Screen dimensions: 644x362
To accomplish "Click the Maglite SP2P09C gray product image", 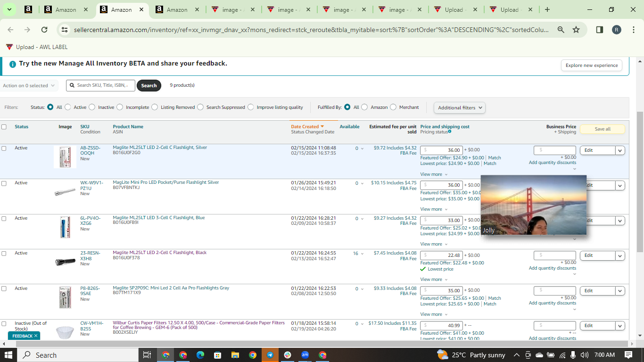I will point(65,297).
